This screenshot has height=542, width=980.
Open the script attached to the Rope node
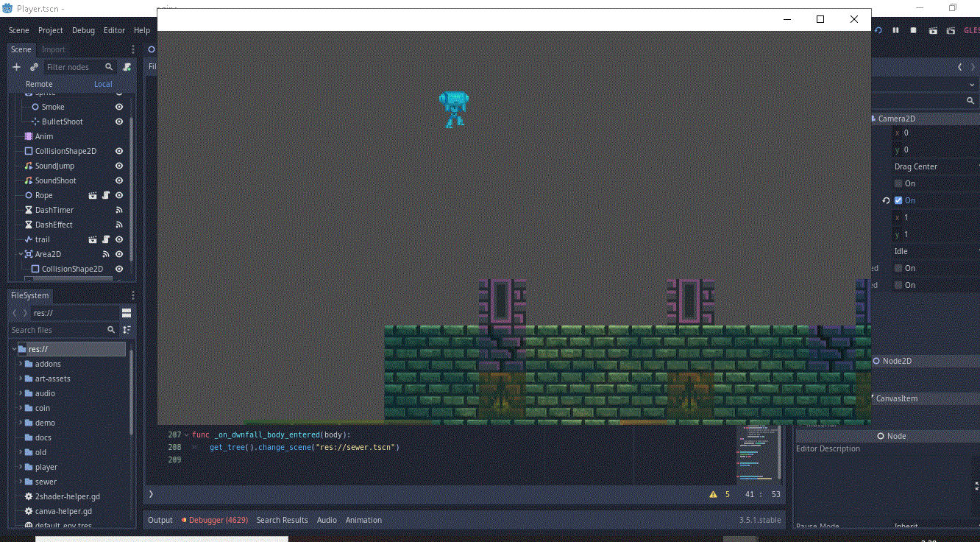[x=106, y=195]
